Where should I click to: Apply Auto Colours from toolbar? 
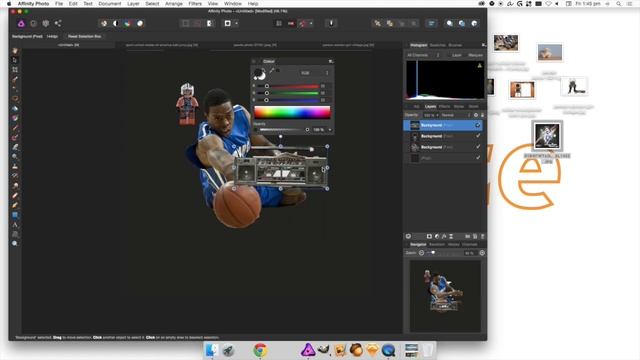(x=128, y=24)
